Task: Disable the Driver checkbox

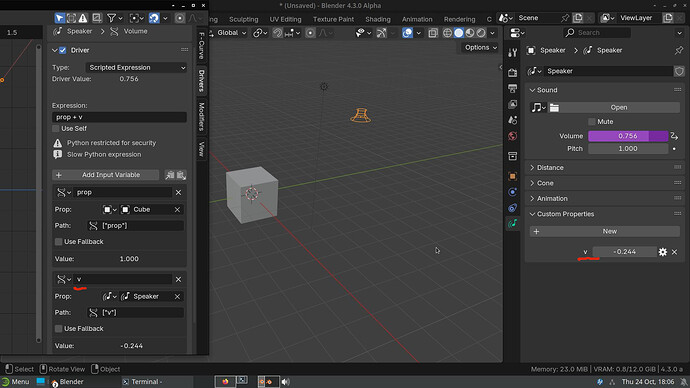Action: pyautogui.click(x=62, y=50)
